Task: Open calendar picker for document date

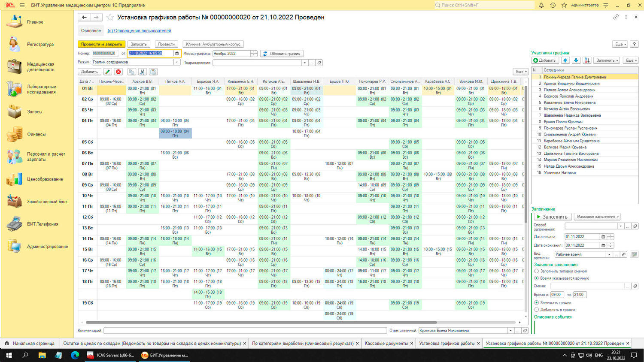Action: (x=177, y=54)
